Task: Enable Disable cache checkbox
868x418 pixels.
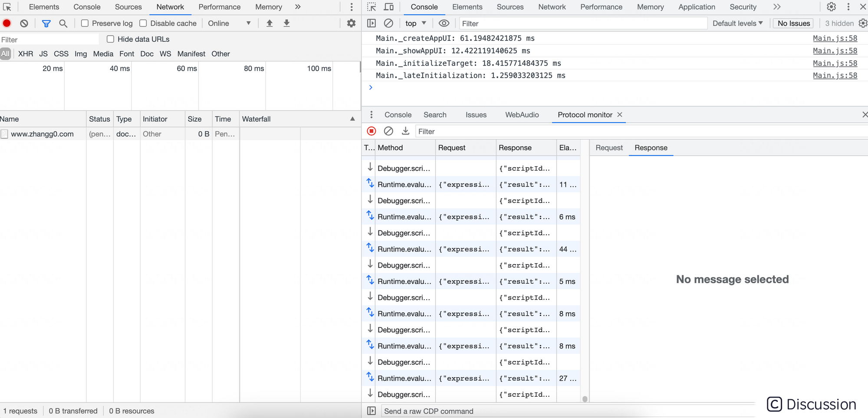Action: [143, 23]
